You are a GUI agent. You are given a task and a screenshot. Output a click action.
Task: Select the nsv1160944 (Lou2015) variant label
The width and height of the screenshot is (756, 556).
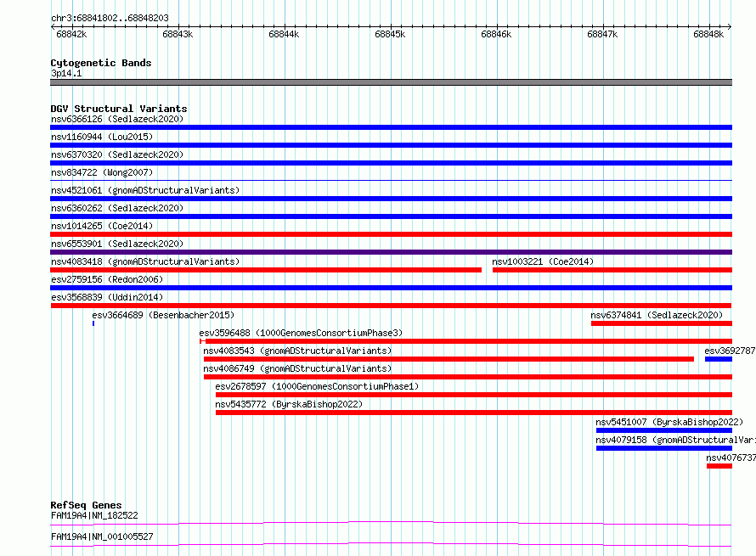tap(102, 137)
